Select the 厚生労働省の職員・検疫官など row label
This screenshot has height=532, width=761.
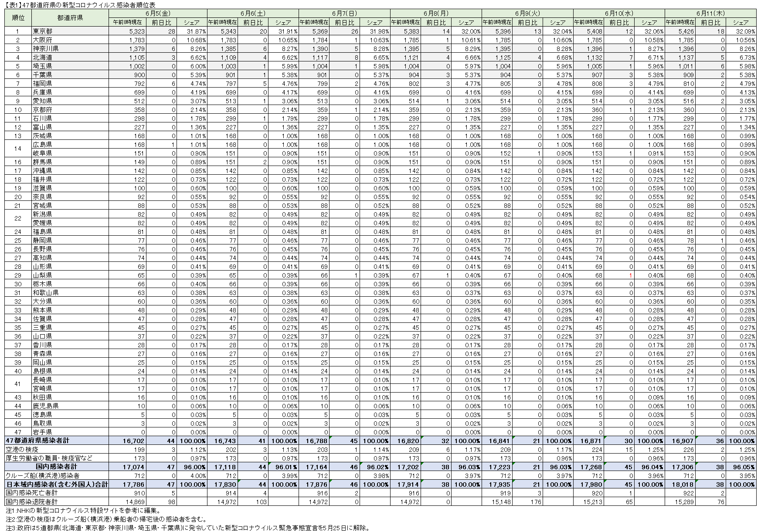click(x=57, y=458)
